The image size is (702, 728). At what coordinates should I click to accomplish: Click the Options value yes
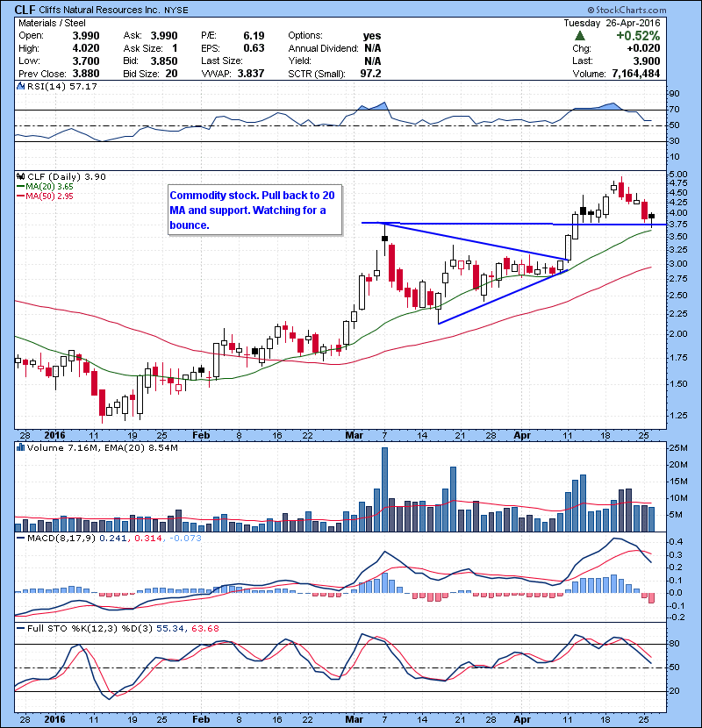coord(372,36)
